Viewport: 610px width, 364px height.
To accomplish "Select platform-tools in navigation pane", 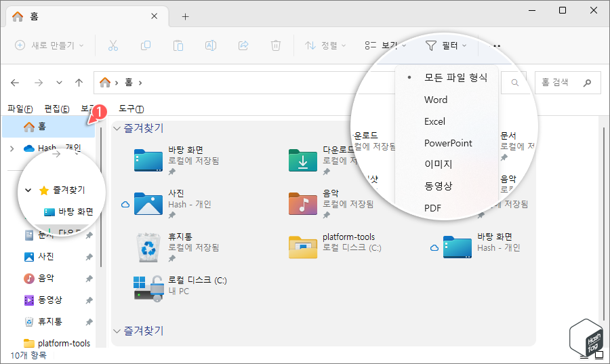I will (x=57, y=343).
